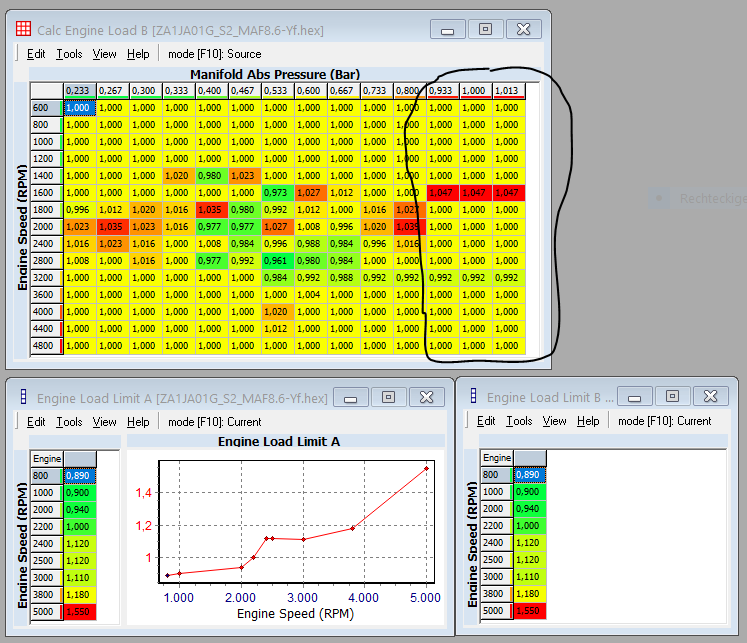The width and height of the screenshot is (747, 643).
Task: Open View menu in Engine Load Limit B
Action: coord(554,422)
